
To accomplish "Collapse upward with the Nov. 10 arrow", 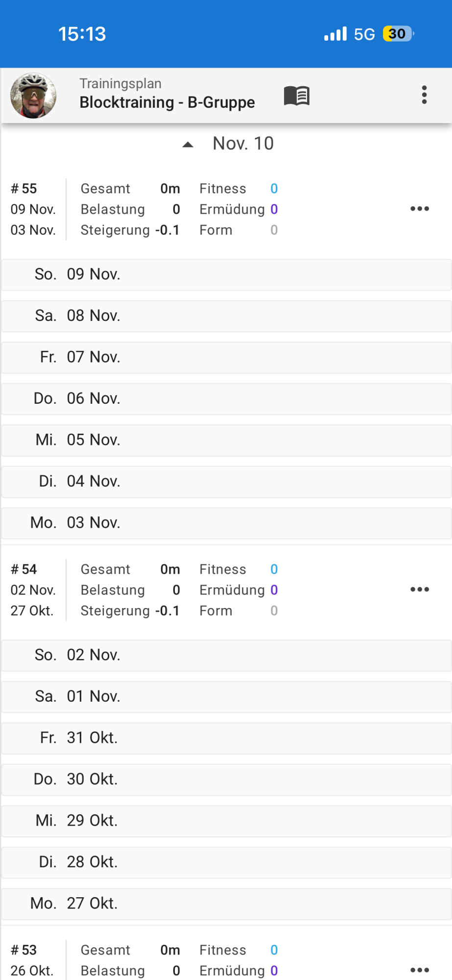I will (188, 144).
